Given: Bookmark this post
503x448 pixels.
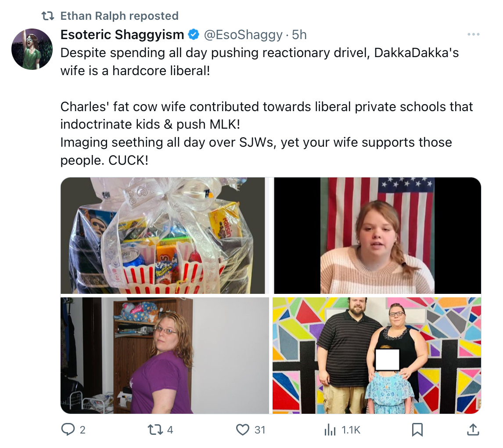Looking at the screenshot, I should [417, 430].
